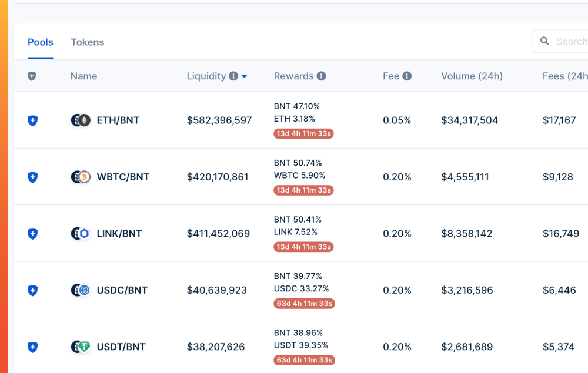
Task: Select the USDT 39.35% reward text
Action: [300, 345]
